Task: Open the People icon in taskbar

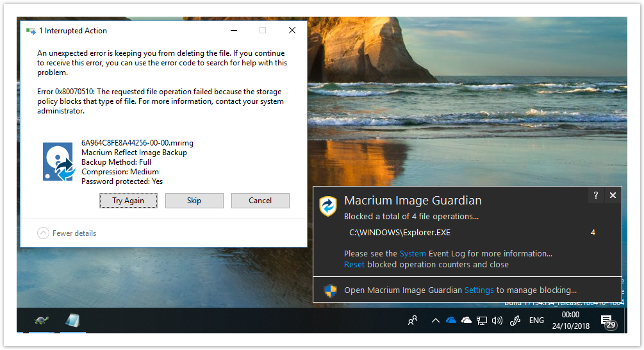Action: pos(413,321)
